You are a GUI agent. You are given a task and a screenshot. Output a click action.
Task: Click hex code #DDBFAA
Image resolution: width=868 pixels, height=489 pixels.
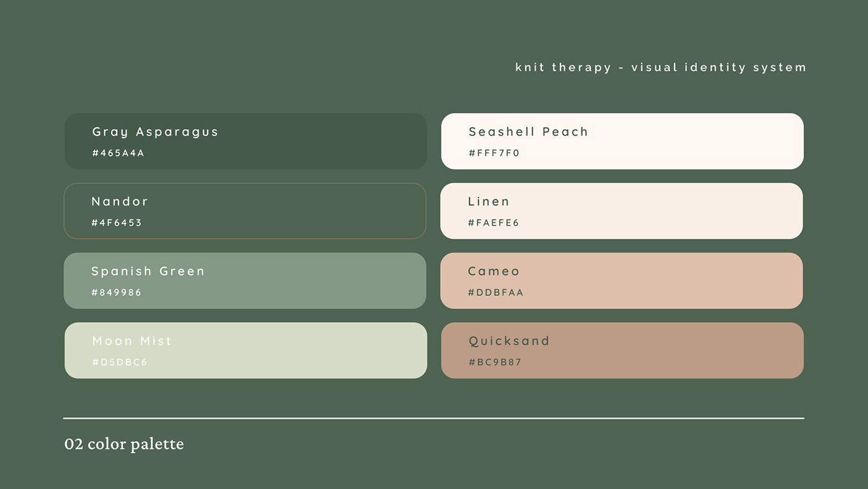point(496,292)
